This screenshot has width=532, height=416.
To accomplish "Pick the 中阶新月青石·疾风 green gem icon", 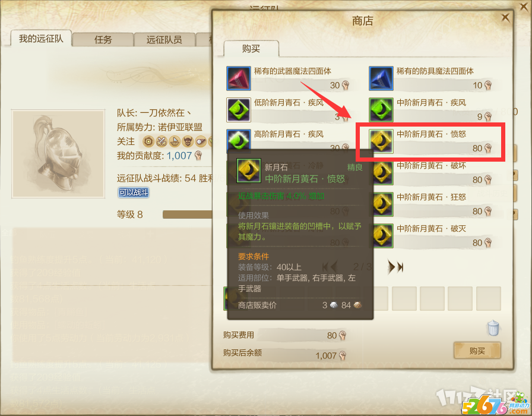I will 381,110.
